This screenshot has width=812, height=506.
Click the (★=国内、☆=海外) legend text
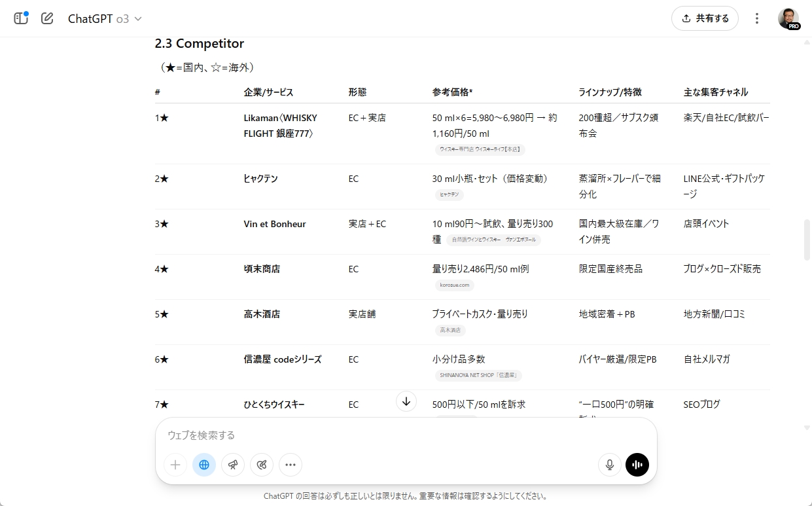pos(207,67)
